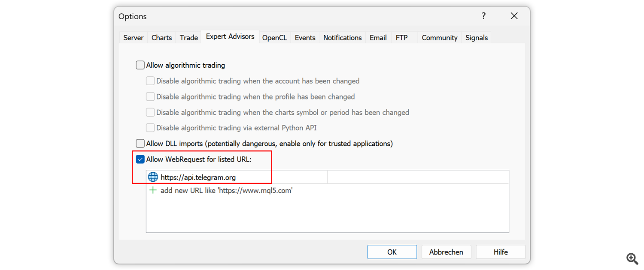The image size is (644, 270).
Task: Click the Hilfe button
Action: pos(501,252)
